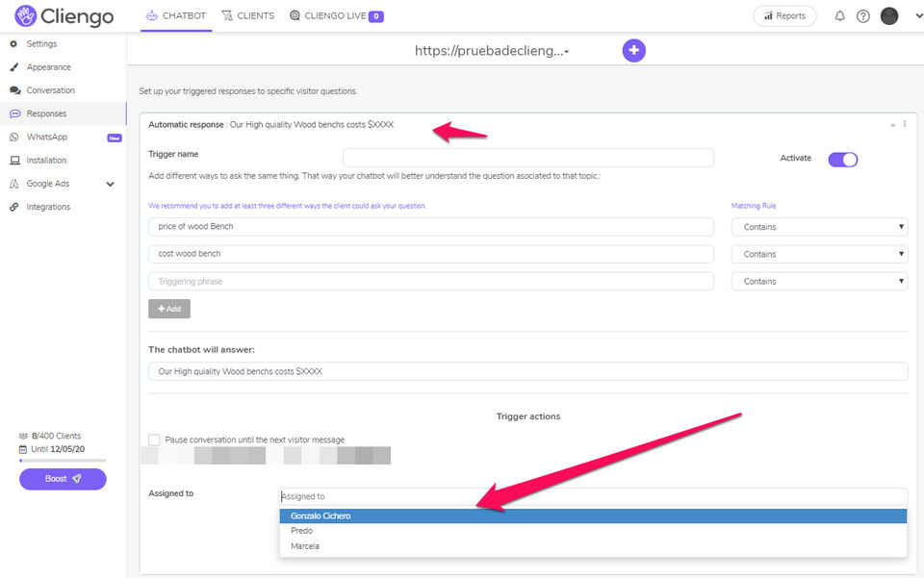Click the Cliengo logo
This screenshot has width=924, height=578.
click(64, 16)
